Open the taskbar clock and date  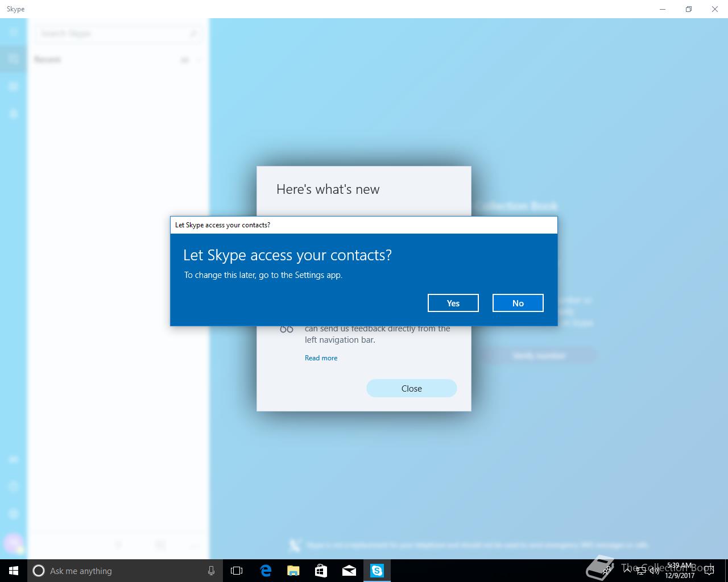680,571
